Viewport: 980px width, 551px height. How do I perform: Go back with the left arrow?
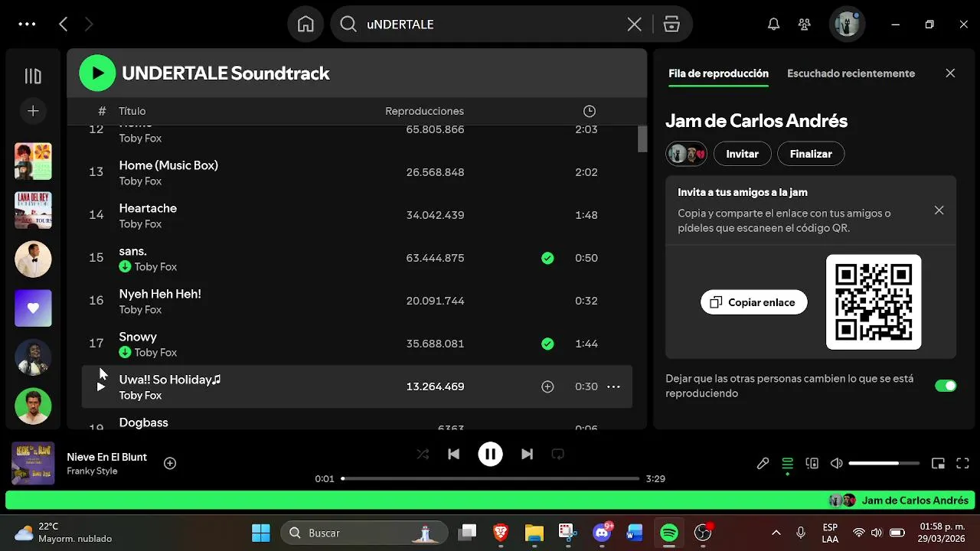pos(64,24)
